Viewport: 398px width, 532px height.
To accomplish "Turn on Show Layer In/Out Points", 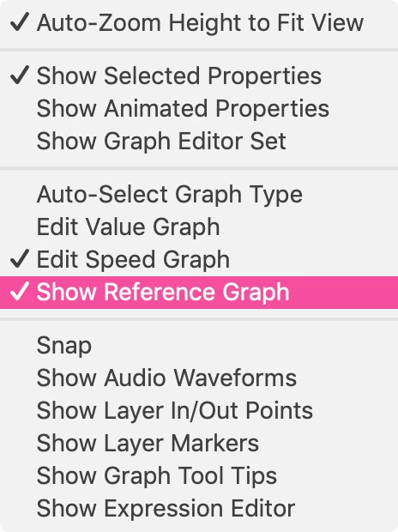I will pyautogui.click(x=199, y=410).
